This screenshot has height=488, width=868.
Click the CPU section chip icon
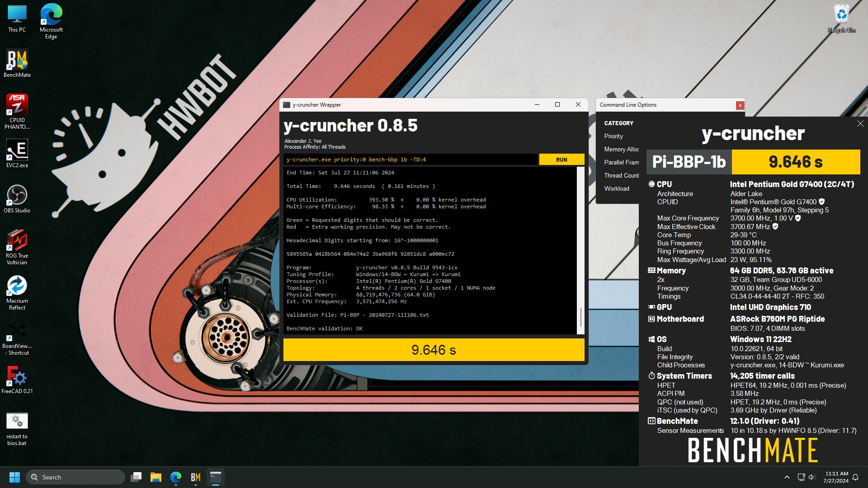(651, 184)
